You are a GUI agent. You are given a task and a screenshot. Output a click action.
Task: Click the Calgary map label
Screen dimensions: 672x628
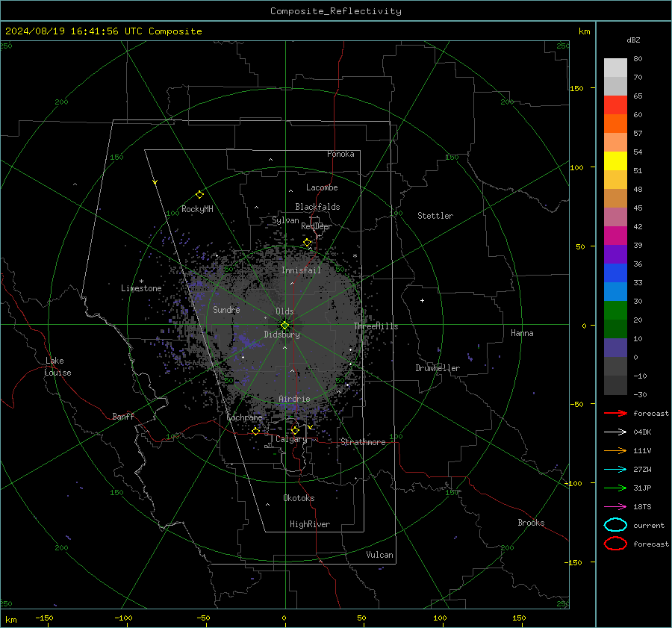click(291, 439)
